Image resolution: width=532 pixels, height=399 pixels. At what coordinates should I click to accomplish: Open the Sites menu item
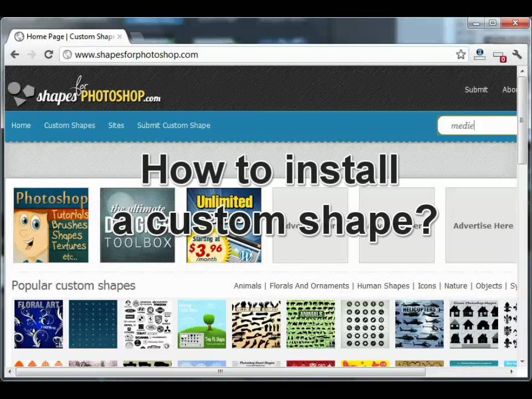click(116, 125)
